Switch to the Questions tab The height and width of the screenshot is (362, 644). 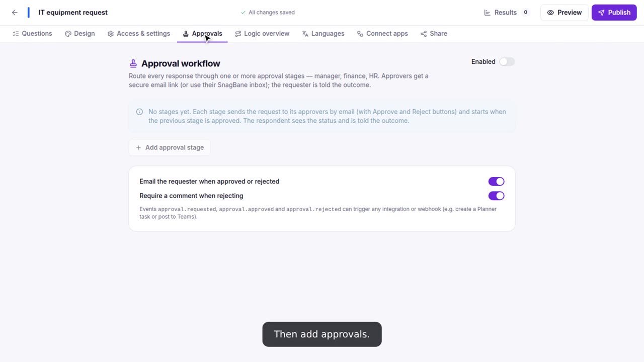click(x=32, y=34)
